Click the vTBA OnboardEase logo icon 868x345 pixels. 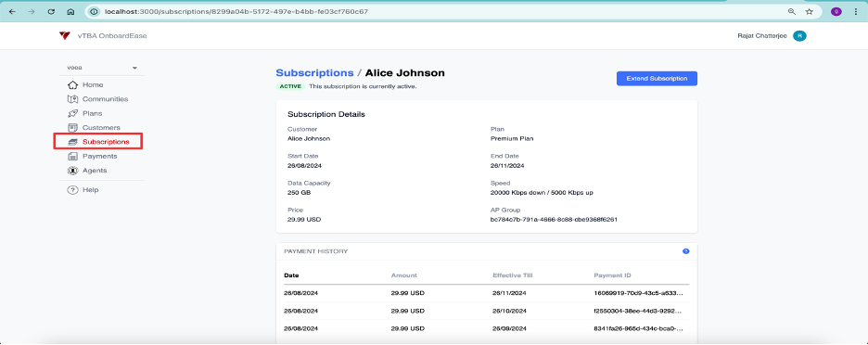65,35
